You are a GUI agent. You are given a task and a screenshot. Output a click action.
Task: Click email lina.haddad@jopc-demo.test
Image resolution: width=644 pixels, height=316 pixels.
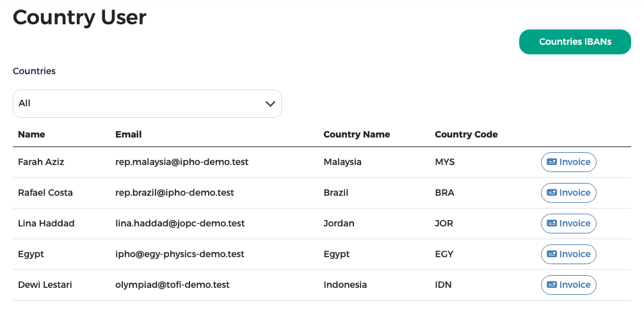click(x=180, y=224)
